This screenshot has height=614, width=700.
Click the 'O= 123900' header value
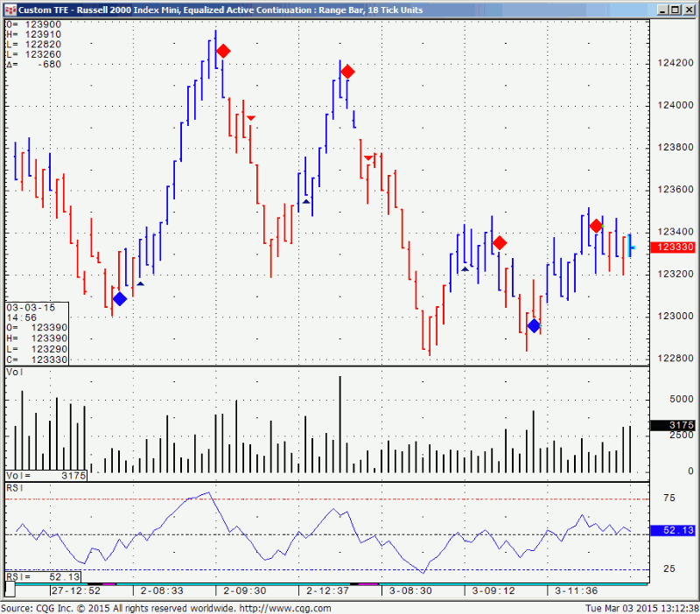(33, 24)
